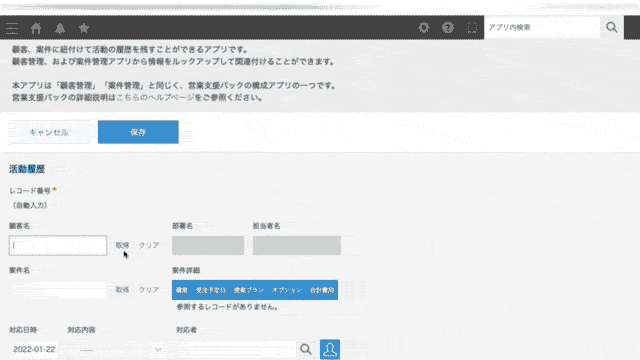Viewport: 640px width, 360px height.
Task: Open the こちらのヘルプページ link
Action: pos(156,98)
